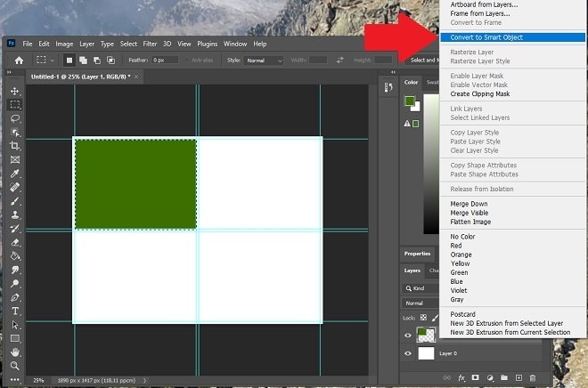588x388 pixels.
Task: Choose Convert to Smart Object
Action: click(x=512, y=37)
